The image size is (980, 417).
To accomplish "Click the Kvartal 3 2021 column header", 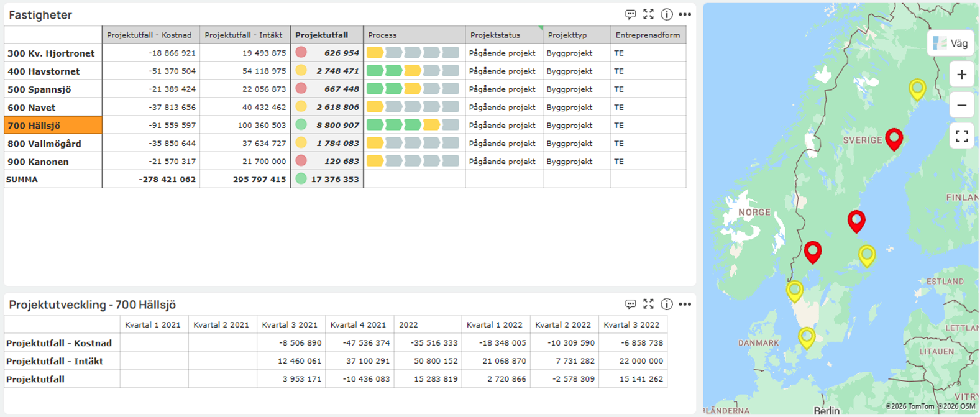I will 290,325.
